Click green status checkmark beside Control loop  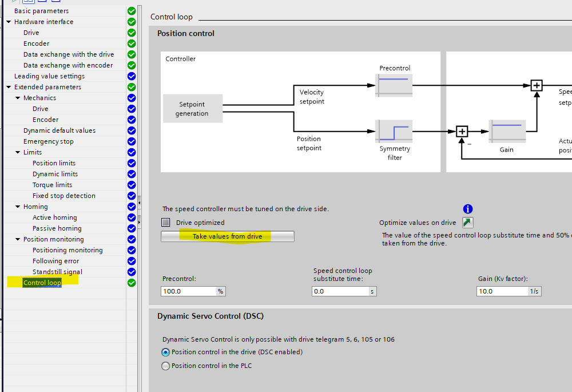pyautogui.click(x=132, y=283)
